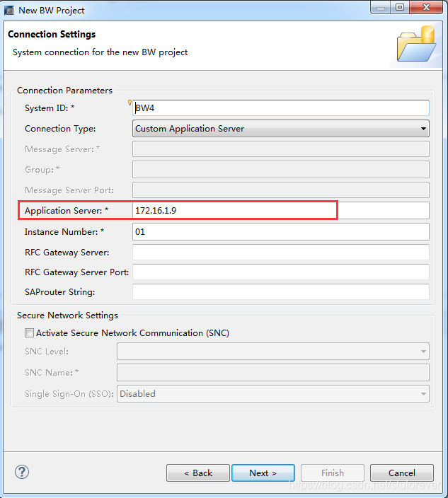448x498 pixels.
Task: Click the 'Group: *' label
Action: coord(42,170)
